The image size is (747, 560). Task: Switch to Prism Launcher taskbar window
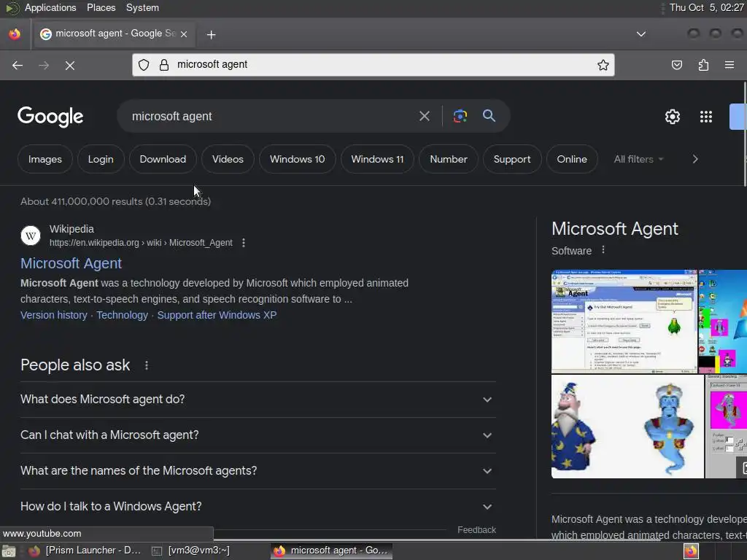pos(85,551)
